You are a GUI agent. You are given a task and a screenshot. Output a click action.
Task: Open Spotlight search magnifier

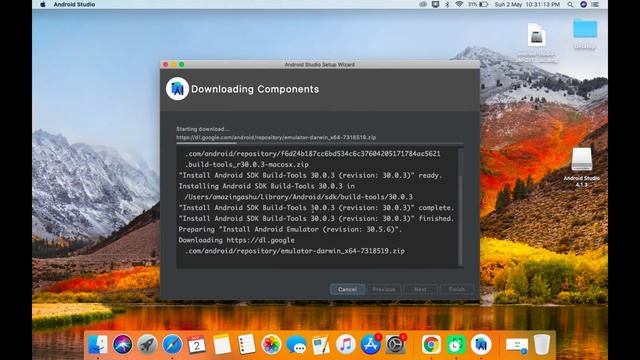pos(570,4)
